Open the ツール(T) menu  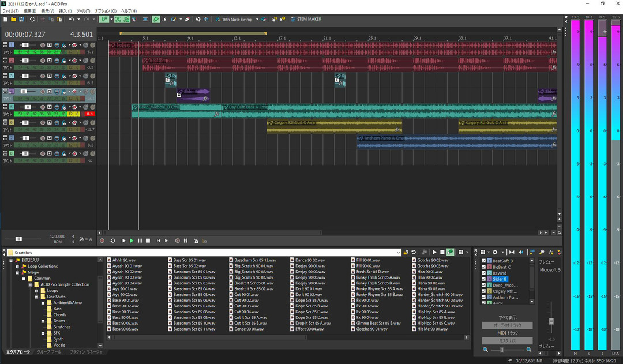83,11
